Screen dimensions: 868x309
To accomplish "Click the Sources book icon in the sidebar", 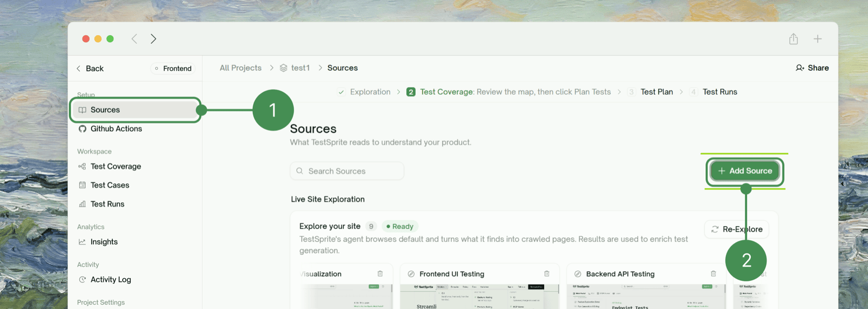I will click(82, 110).
